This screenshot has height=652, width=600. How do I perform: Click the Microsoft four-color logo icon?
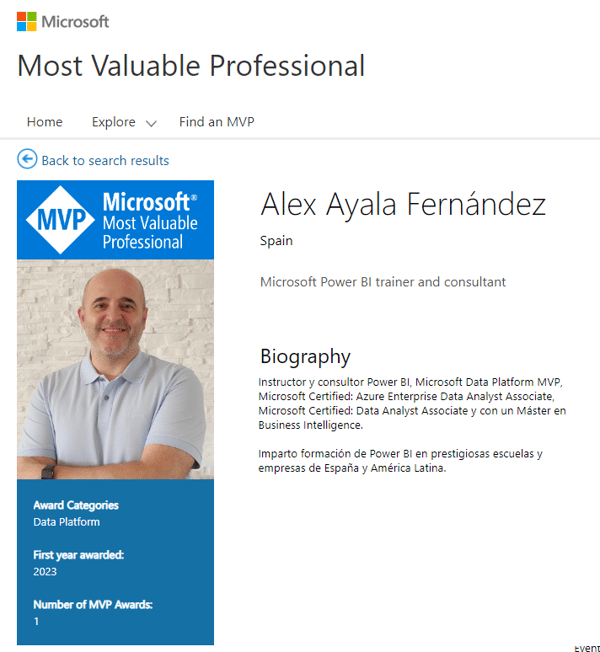tap(27, 21)
